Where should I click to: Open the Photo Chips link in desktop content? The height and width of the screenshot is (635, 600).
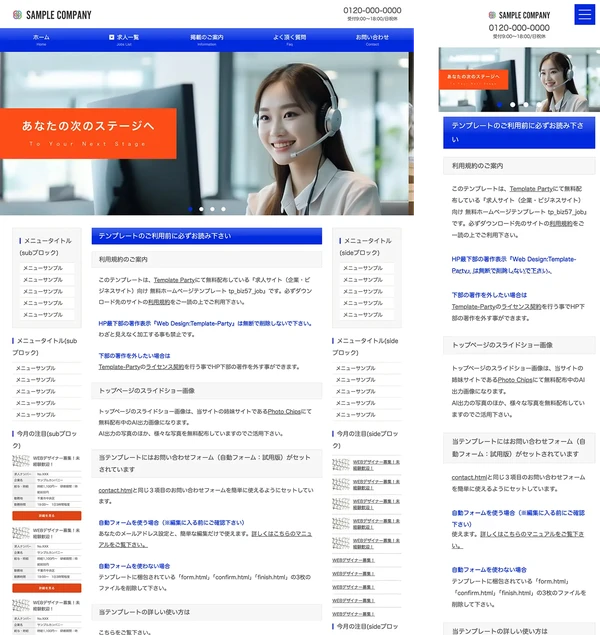click(284, 411)
